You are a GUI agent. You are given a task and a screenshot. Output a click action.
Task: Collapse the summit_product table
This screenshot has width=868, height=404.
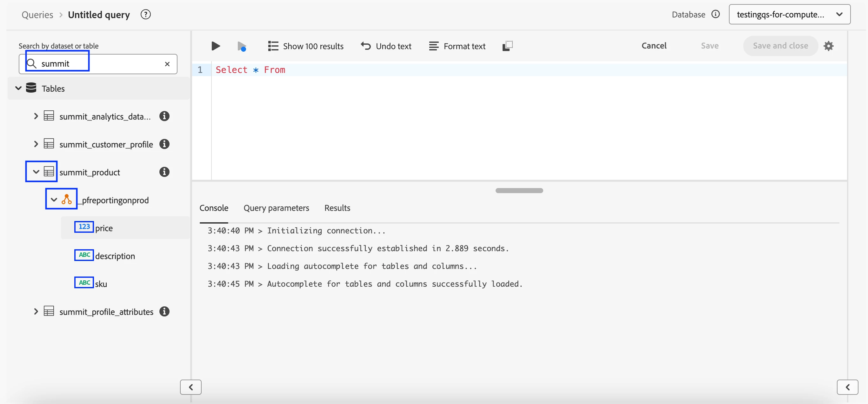coord(36,172)
